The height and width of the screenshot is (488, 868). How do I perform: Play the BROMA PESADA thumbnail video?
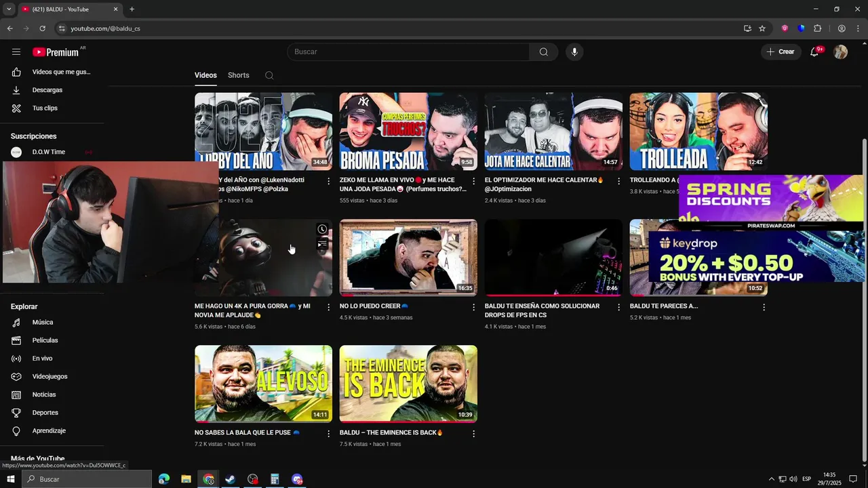408,131
